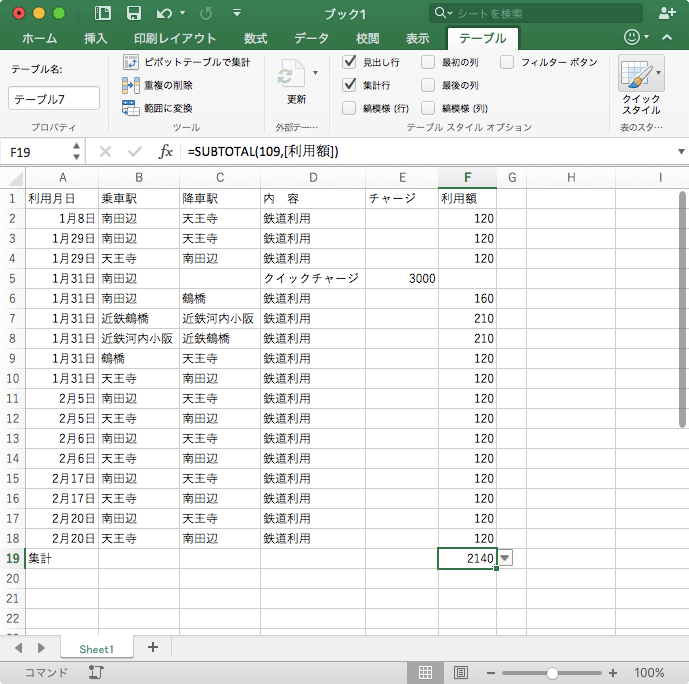
Task: Enable the 最初の列 checkbox
Action: pos(428,62)
